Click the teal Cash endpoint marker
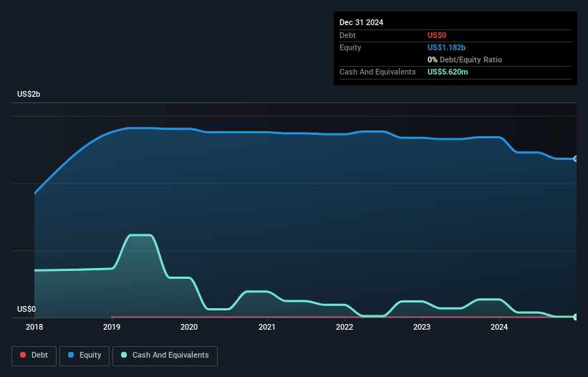 575,316
